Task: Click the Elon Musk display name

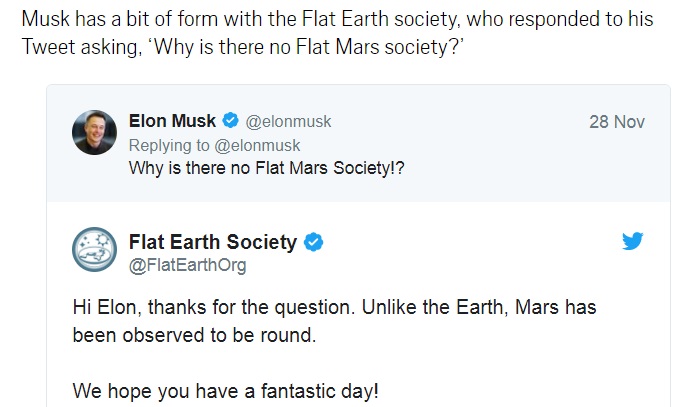Action: 172,121
